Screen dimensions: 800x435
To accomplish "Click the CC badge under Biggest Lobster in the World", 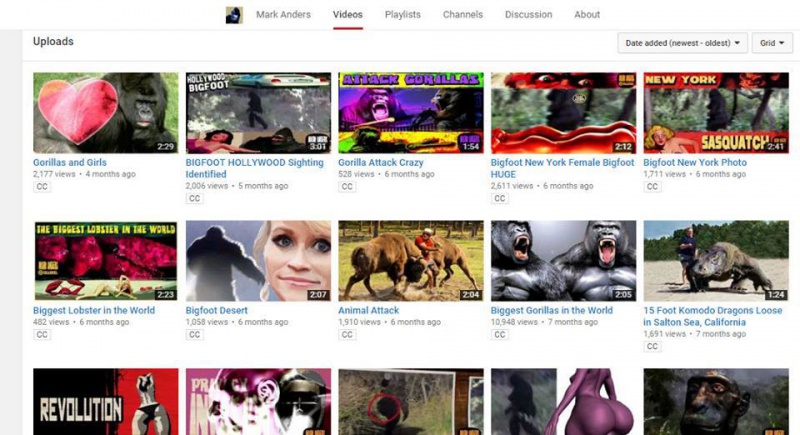I will point(42,335).
